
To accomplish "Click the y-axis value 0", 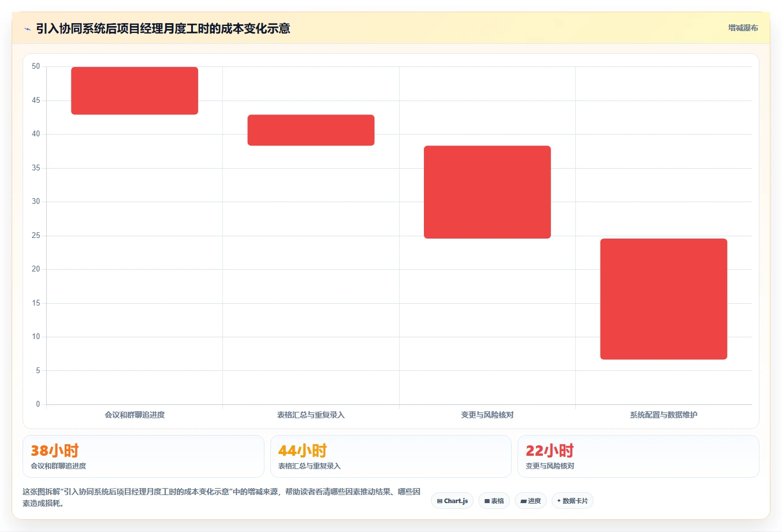I will click(38, 404).
